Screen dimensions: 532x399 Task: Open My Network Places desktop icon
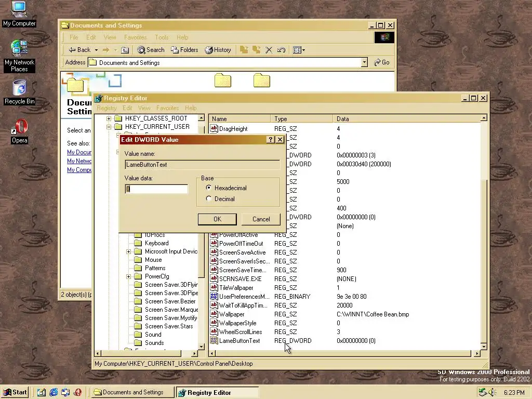click(x=19, y=56)
